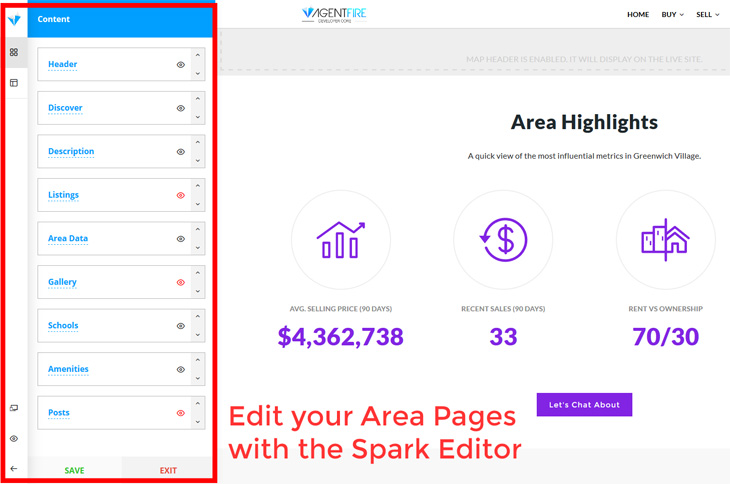
Task: Move Gallery section up
Action: (198, 273)
